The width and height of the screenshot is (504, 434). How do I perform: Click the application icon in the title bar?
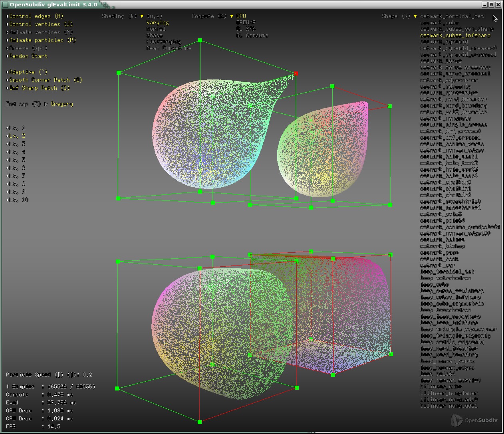point(5,4)
